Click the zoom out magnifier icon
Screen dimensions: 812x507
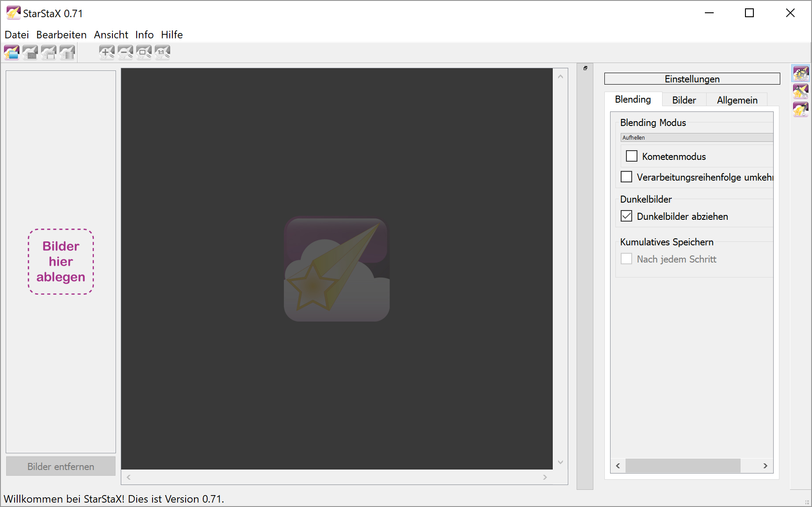tap(126, 52)
